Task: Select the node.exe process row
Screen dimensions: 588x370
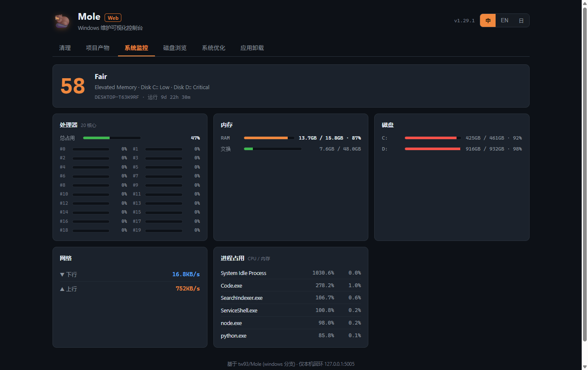Action: [x=291, y=323]
